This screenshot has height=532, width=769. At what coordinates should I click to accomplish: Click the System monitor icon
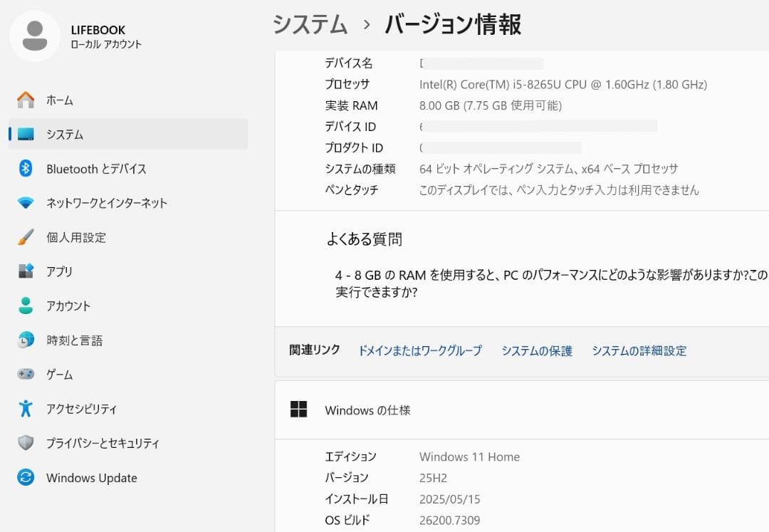coord(26,134)
